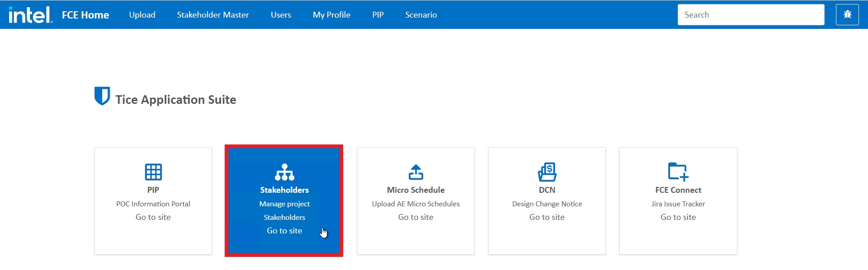
Task: Click the Tice shield logo icon
Action: (102, 96)
